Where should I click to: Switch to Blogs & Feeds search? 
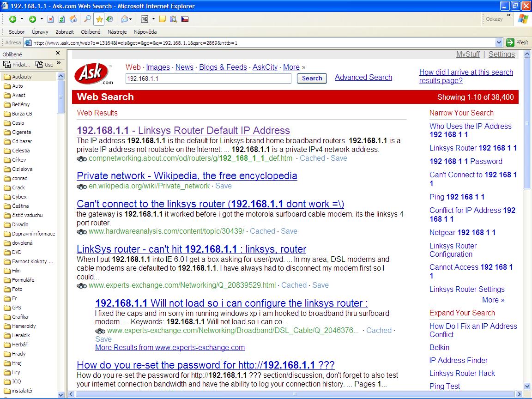coord(223,67)
